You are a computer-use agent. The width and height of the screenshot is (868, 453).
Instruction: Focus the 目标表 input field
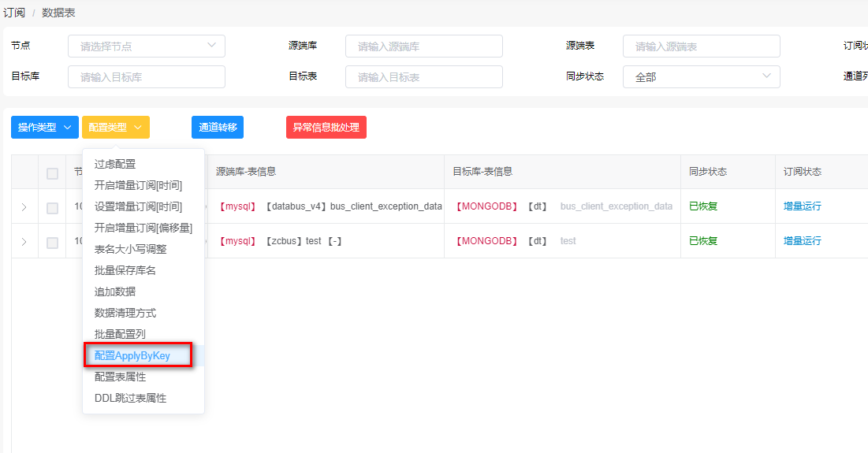pyautogui.click(x=423, y=76)
